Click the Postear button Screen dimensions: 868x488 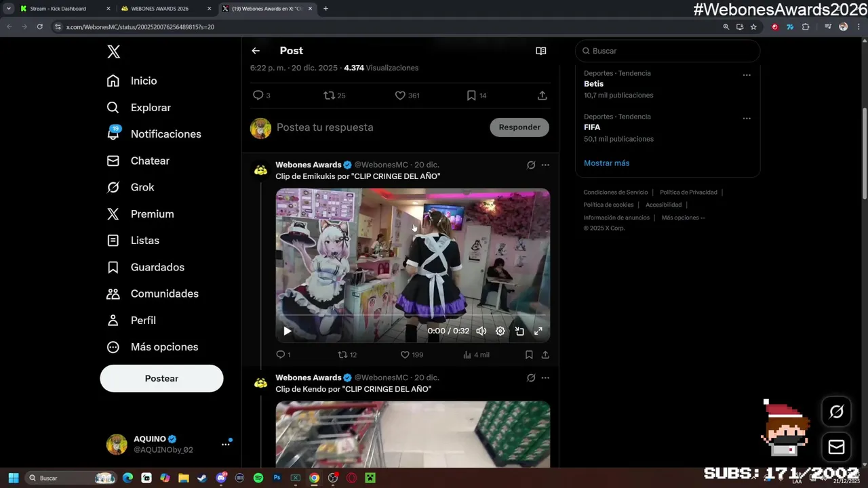(x=161, y=378)
